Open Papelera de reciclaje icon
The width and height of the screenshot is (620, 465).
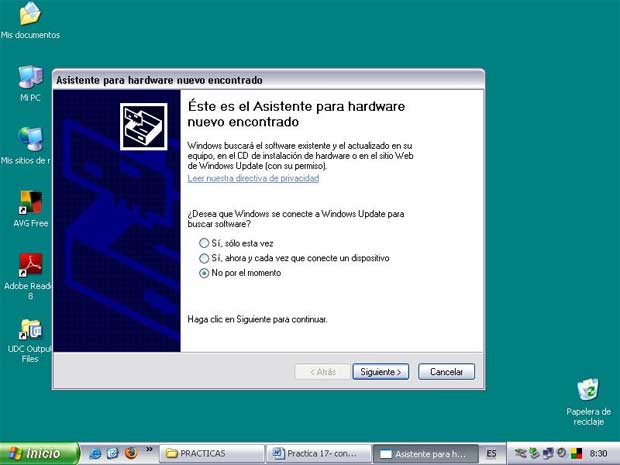pyautogui.click(x=588, y=402)
